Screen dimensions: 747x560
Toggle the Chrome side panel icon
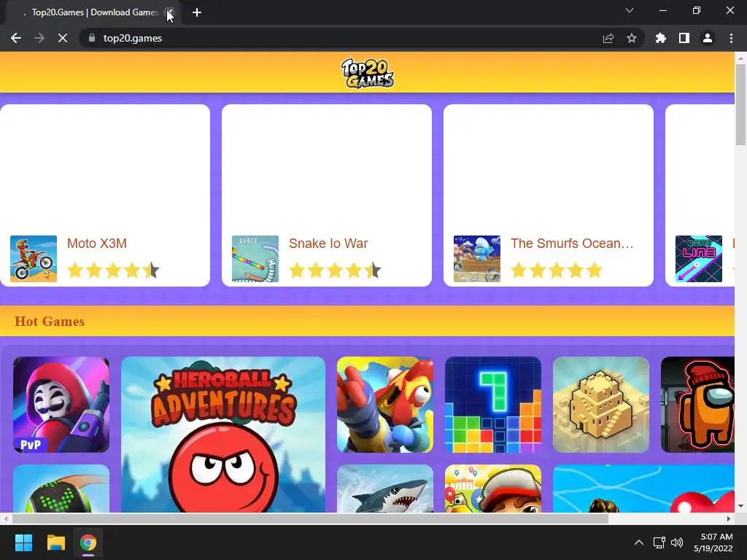point(684,38)
